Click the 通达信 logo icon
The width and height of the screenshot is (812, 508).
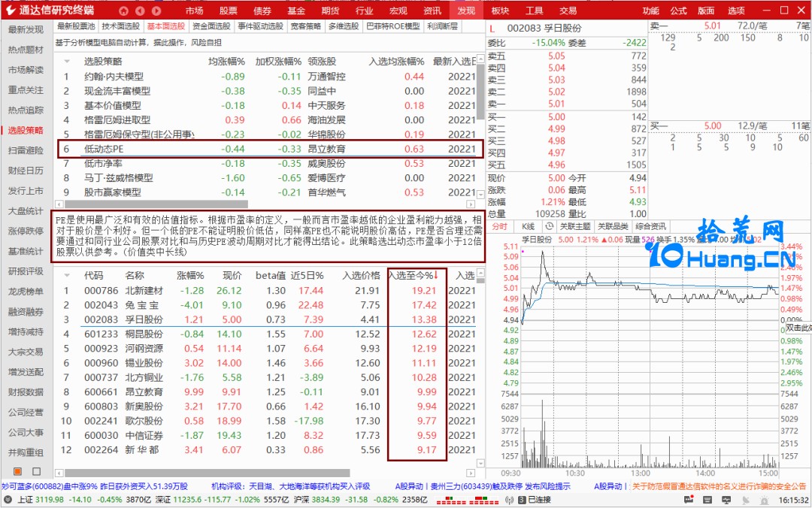click(x=11, y=10)
